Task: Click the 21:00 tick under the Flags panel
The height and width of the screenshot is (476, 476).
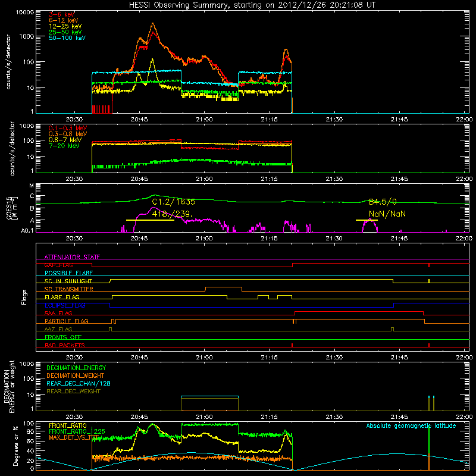Action: [x=204, y=358]
